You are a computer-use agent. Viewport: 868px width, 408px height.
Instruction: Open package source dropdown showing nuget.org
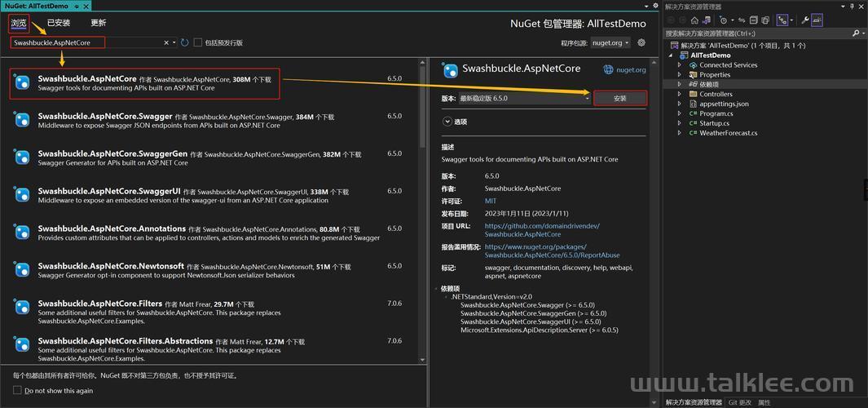(610, 42)
